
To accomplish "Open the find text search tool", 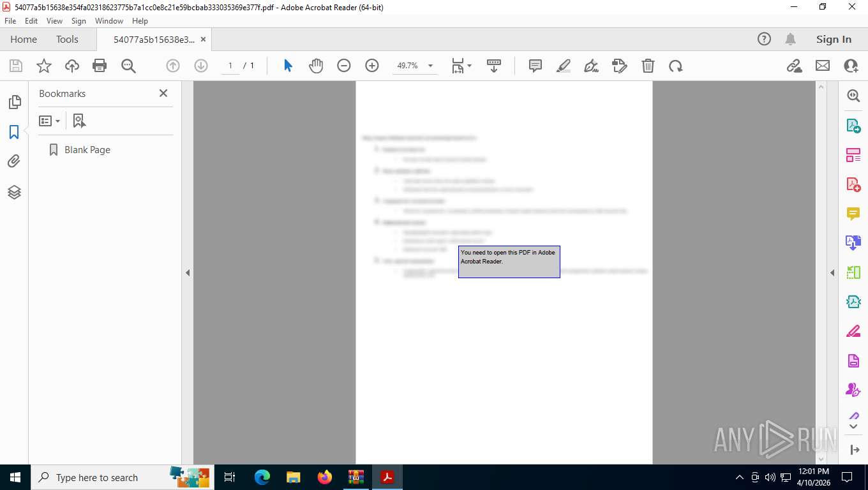I will [x=128, y=66].
